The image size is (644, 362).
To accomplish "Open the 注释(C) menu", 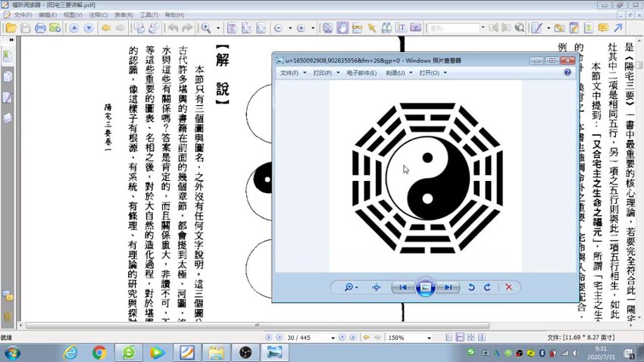I will [x=98, y=15].
